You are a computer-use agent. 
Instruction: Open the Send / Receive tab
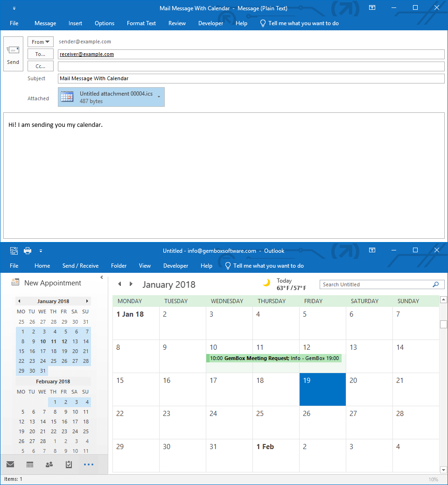80,266
